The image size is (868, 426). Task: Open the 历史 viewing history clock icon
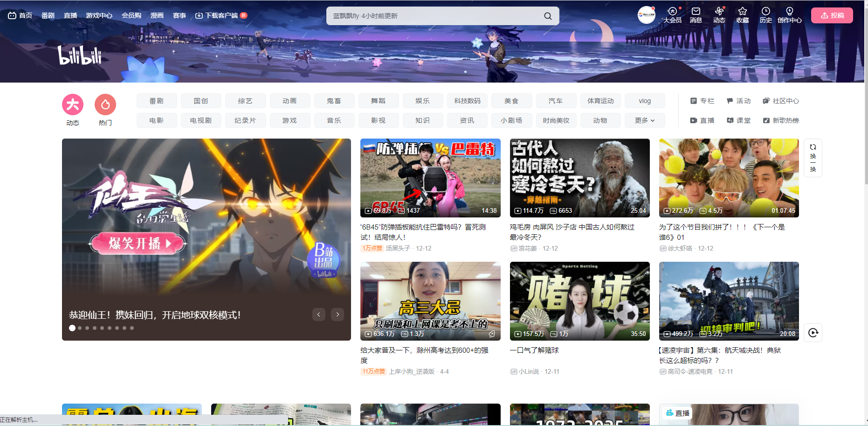click(x=765, y=12)
